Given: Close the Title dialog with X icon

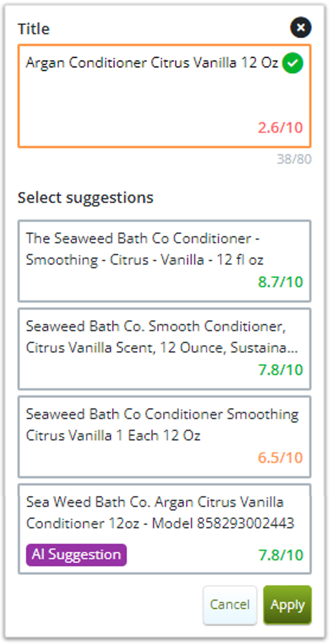Looking at the screenshot, I should point(300,27).
